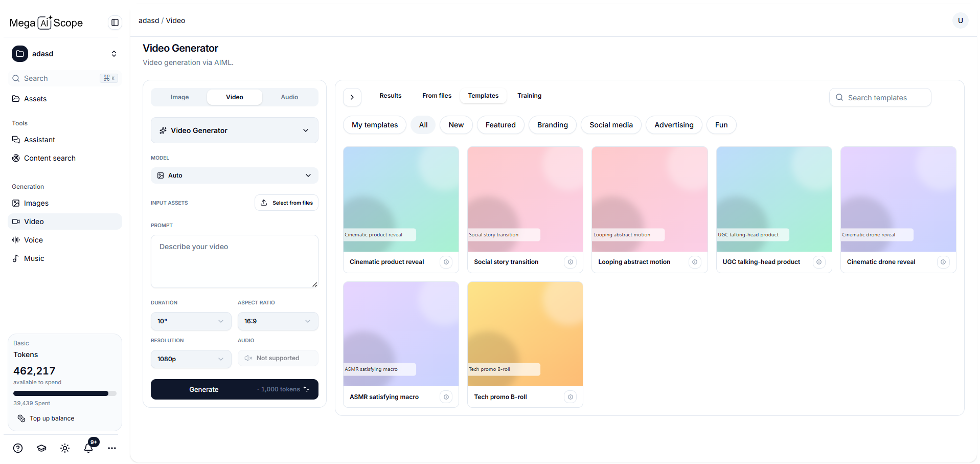Go to Video generation
Image resolution: width=980 pixels, height=464 pixels.
tap(65, 222)
